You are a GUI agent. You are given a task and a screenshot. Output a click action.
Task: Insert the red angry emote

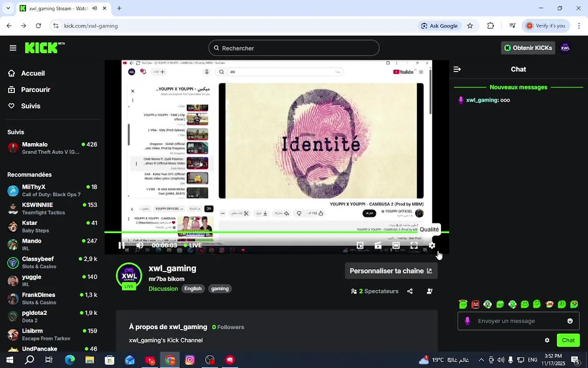click(476, 304)
